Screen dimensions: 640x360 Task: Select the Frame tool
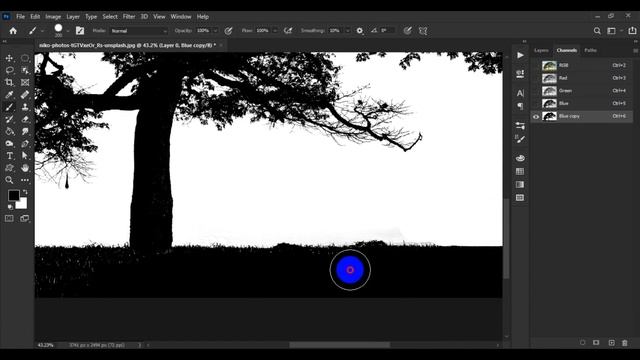(25, 82)
